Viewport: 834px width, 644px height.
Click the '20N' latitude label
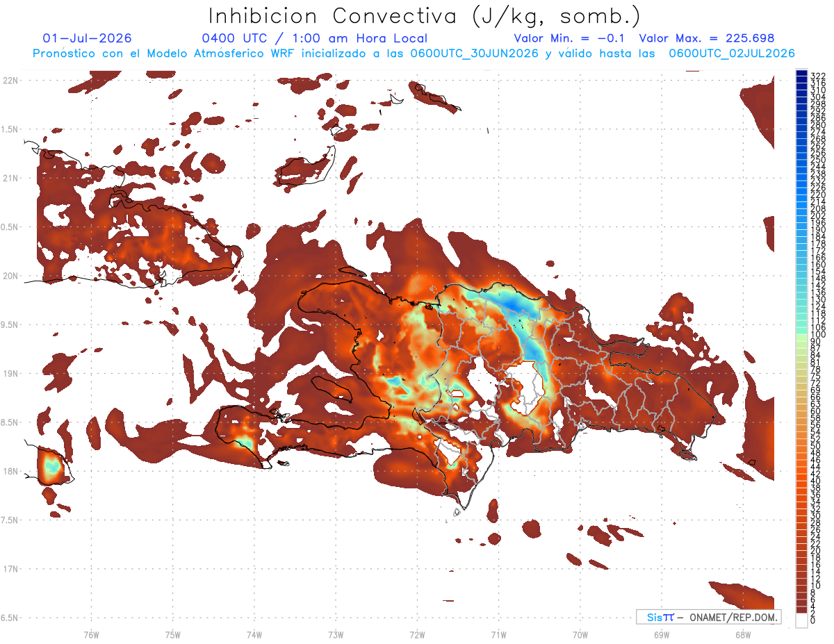click(10, 276)
